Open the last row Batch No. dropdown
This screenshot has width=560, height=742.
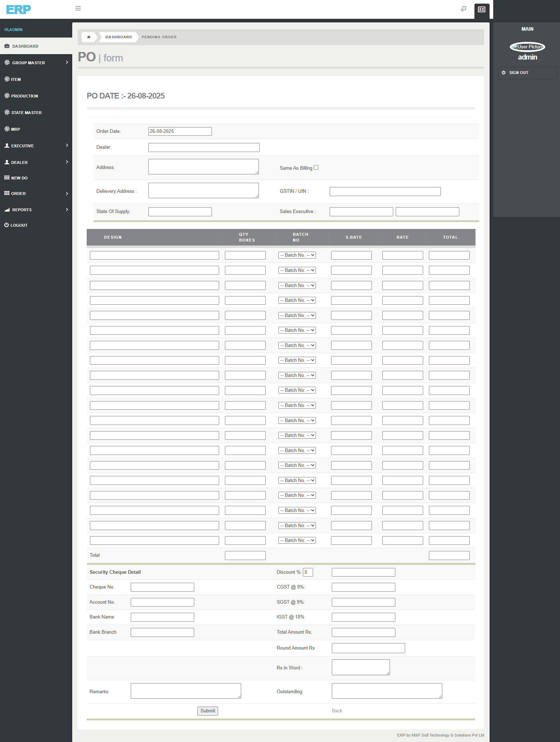[x=297, y=541]
